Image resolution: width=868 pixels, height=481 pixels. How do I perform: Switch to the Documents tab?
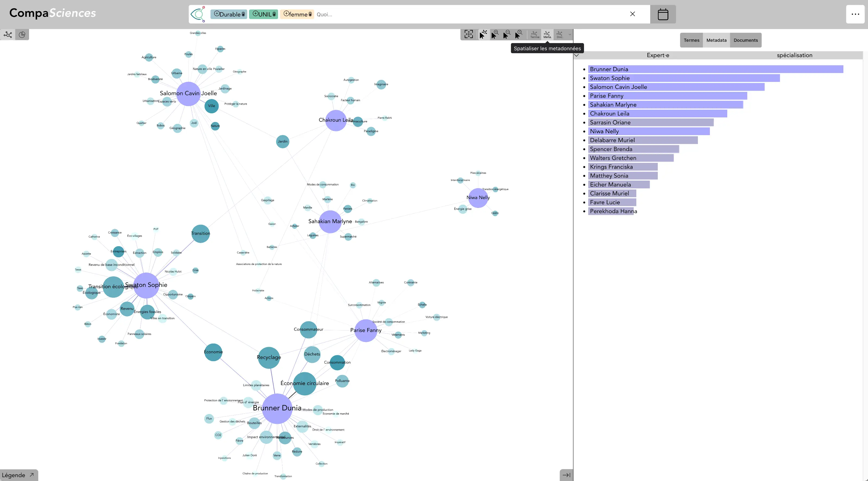pyautogui.click(x=745, y=40)
